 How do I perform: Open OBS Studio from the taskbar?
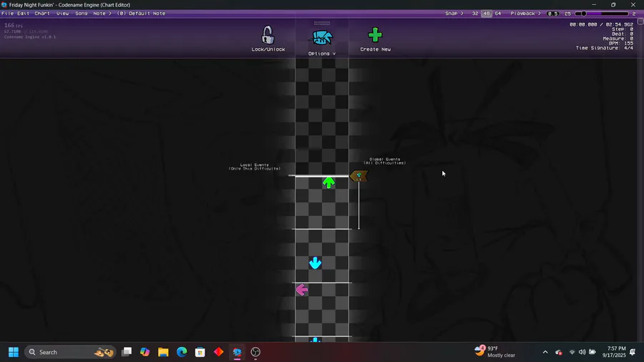pyautogui.click(x=255, y=352)
